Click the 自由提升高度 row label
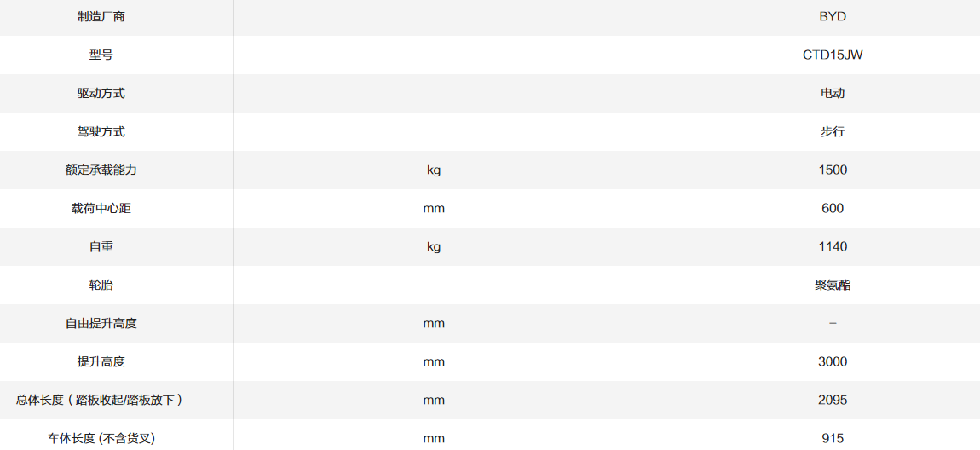The width and height of the screenshot is (980, 450). pyautogui.click(x=101, y=323)
